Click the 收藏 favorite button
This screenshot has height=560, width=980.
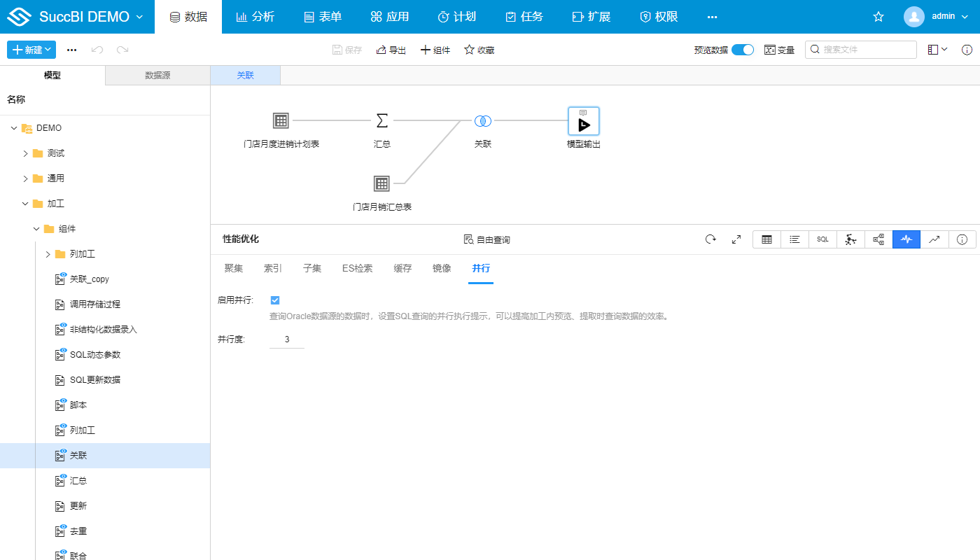click(479, 50)
